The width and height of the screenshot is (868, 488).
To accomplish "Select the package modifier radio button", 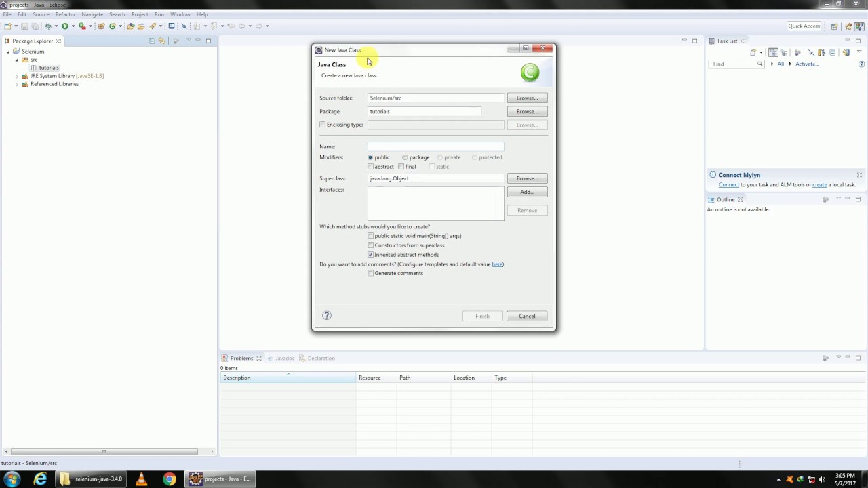I will click(x=405, y=157).
